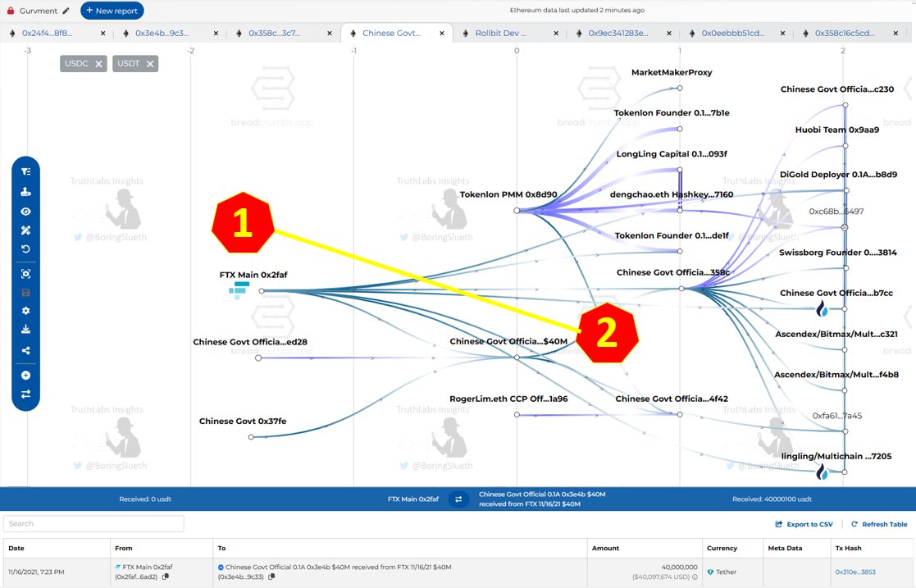Viewport: 916px width, 588px height.
Task: Click the add node plus icon
Action: [x=25, y=376]
